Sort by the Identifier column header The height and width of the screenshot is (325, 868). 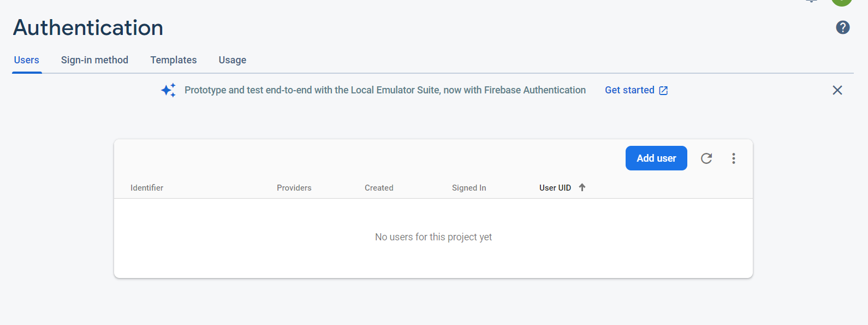pos(147,188)
